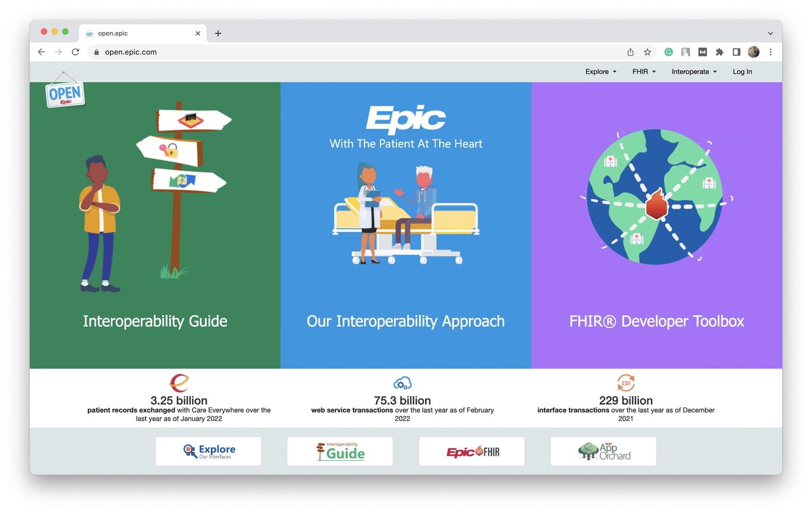Screen dimensions: 812x514
Task: Click the web services cloud icon above 75.3 billion
Action: pos(402,383)
